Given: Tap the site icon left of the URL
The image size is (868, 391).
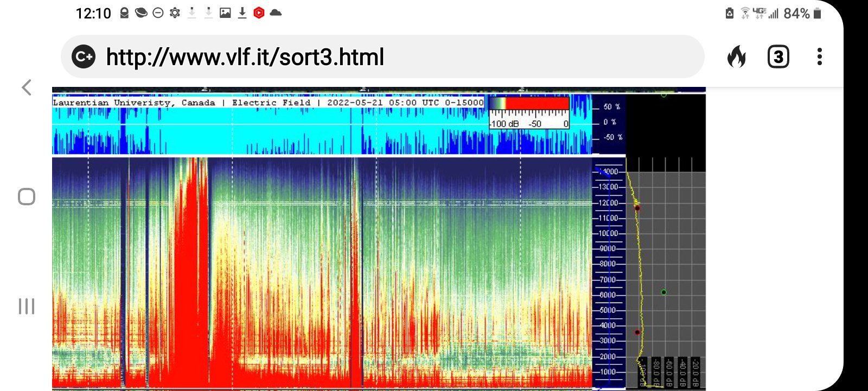Looking at the screenshot, I should (x=84, y=56).
